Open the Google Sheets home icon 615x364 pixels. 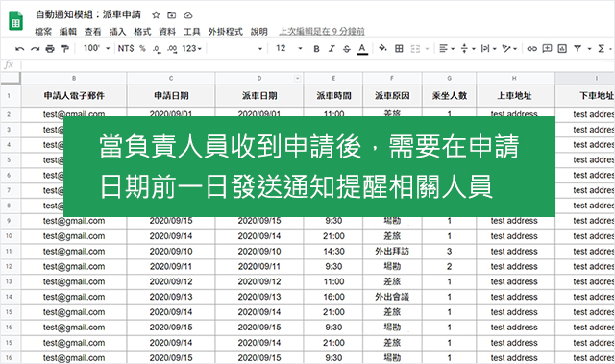tap(15, 20)
